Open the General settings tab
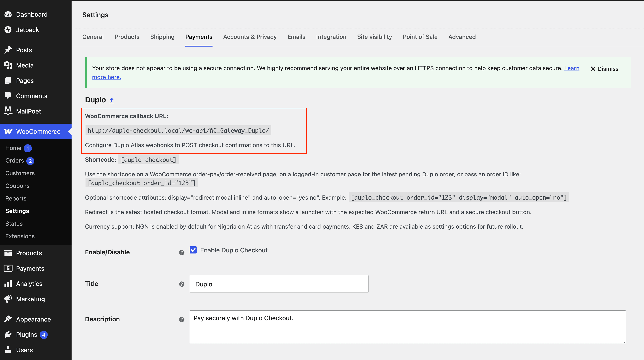The width and height of the screenshot is (644, 360). (x=93, y=37)
